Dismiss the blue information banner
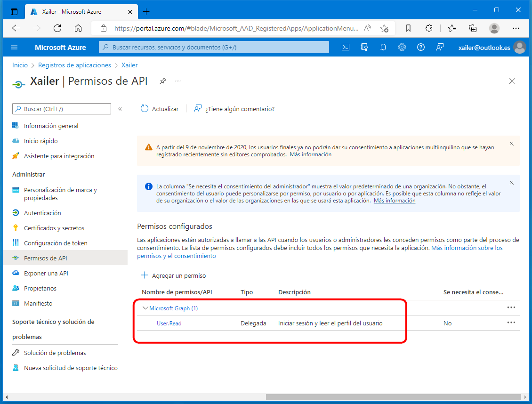532x404 pixels. [512, 183]
